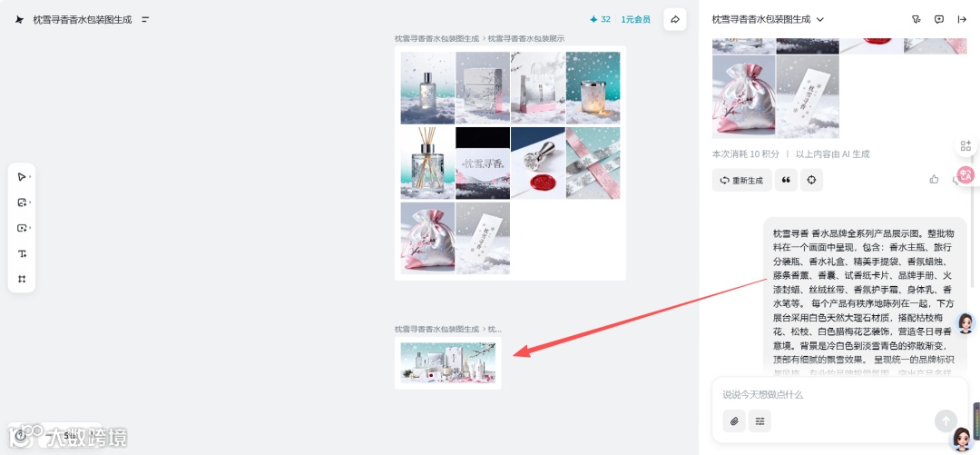Select the pointer tool in left toolbar

(x=21, y=177)
